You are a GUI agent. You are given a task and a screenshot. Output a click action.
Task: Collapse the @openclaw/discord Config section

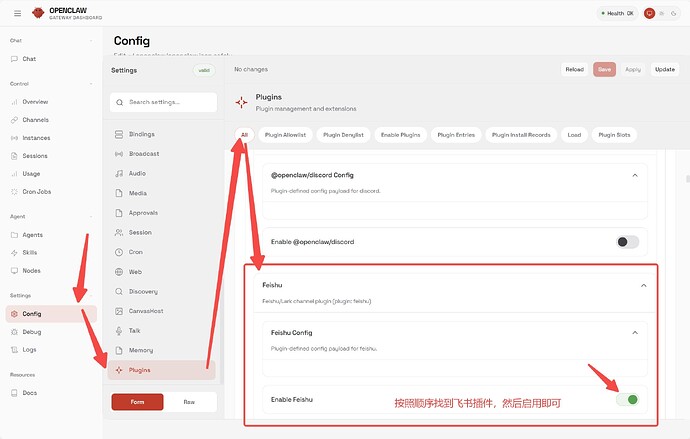(x=634, y=175)
